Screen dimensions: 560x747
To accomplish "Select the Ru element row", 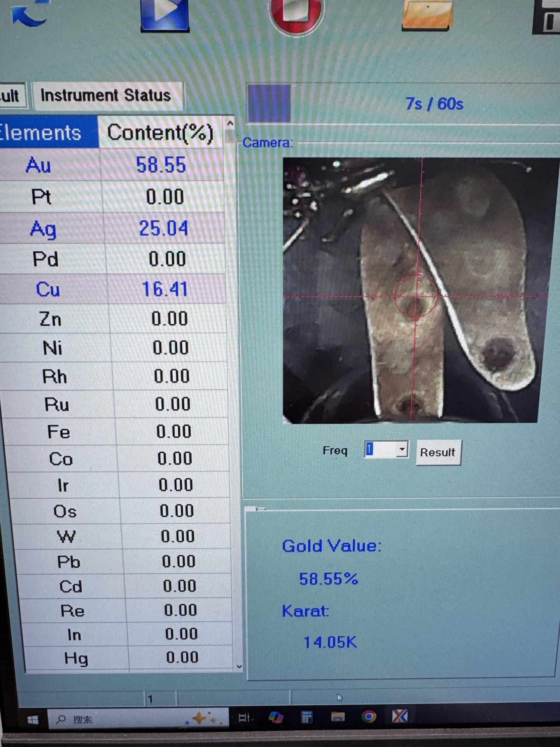I will (x=115, y=404).
